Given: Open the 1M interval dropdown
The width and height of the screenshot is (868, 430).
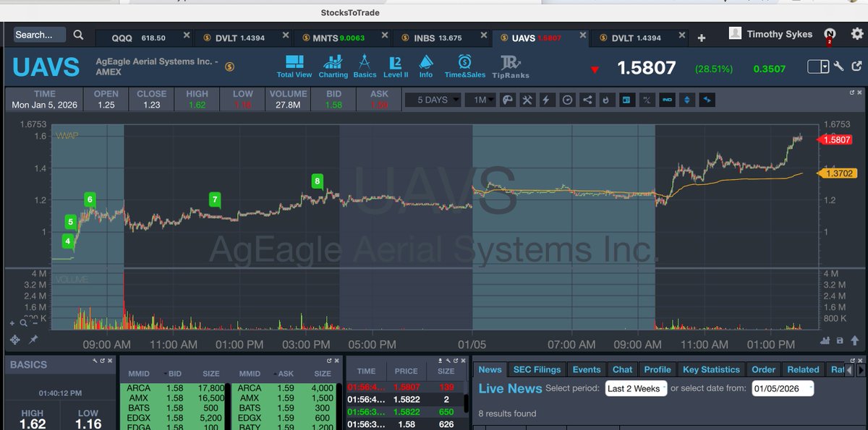Looking at the screenshot, I should coord(480,100).
